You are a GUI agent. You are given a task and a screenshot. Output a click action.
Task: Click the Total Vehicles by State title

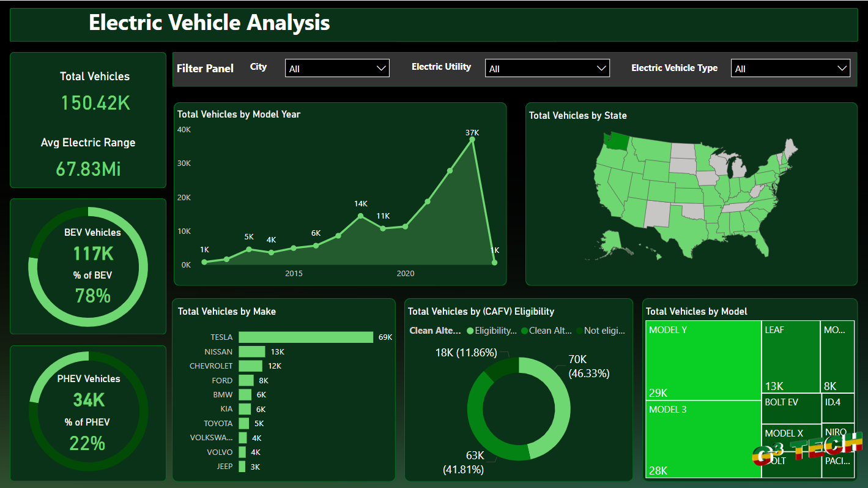tap(578, 115)
